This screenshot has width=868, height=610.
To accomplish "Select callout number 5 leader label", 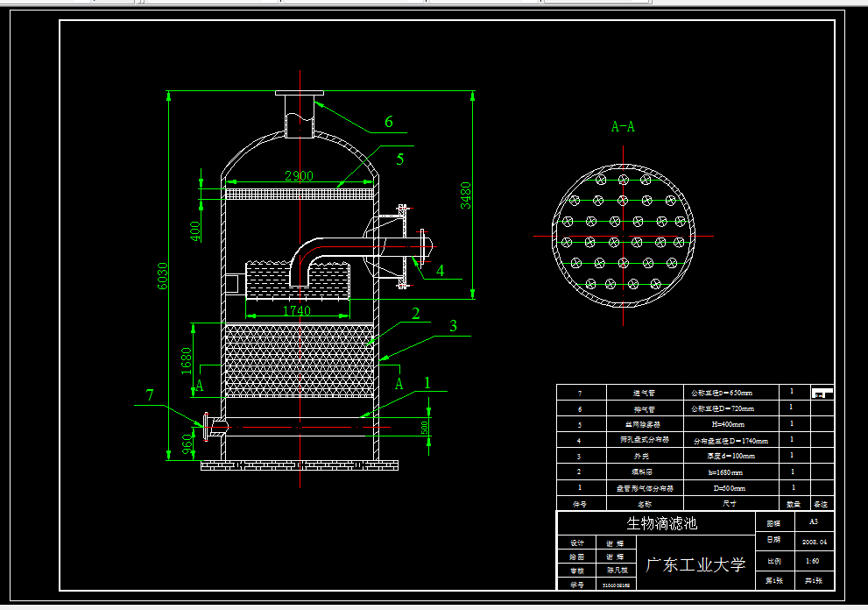I will [400, 160].
